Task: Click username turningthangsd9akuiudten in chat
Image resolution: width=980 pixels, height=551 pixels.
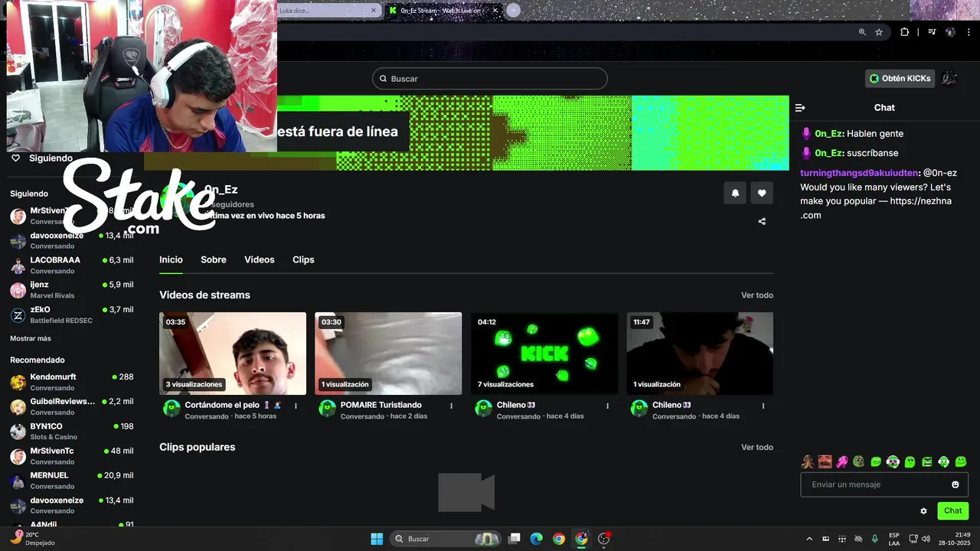Action: click(x=858, y=173)
